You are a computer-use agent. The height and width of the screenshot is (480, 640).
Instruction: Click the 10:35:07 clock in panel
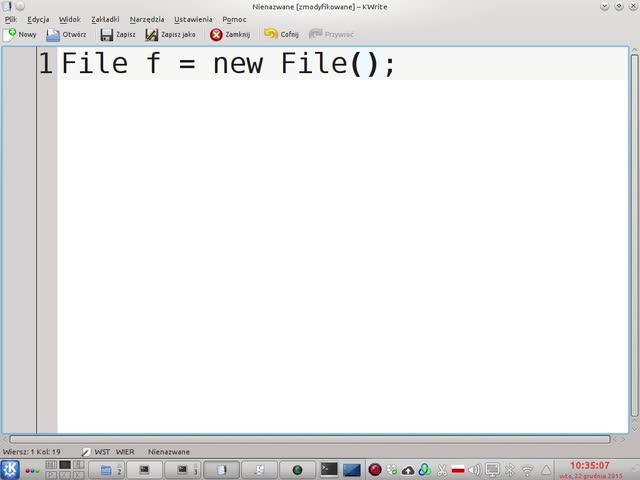click(589, 466)
